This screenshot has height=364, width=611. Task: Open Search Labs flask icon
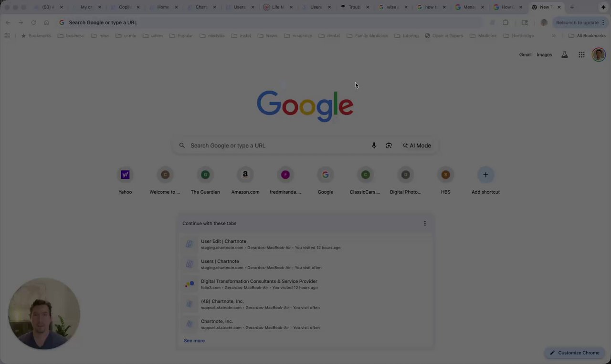[565, 55]
